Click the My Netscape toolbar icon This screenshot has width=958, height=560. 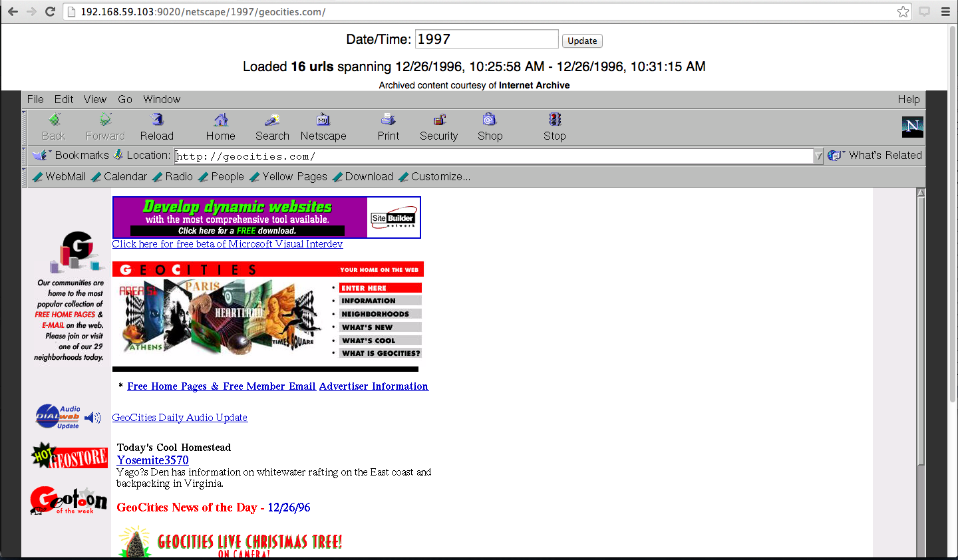click(x=323, y=120)
